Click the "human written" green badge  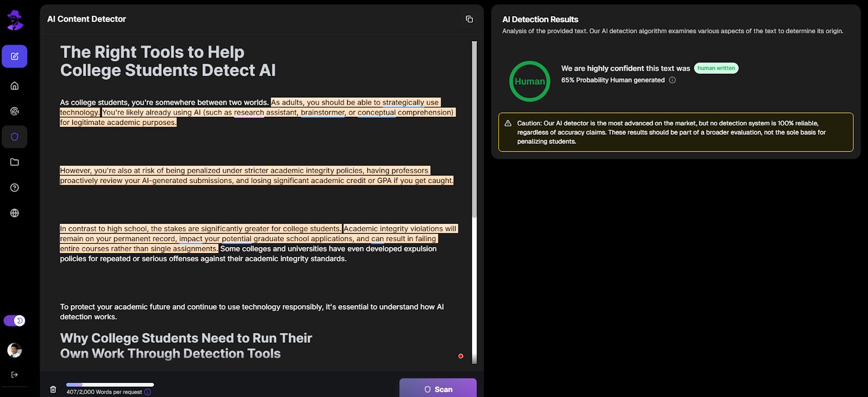pos(716,68)
